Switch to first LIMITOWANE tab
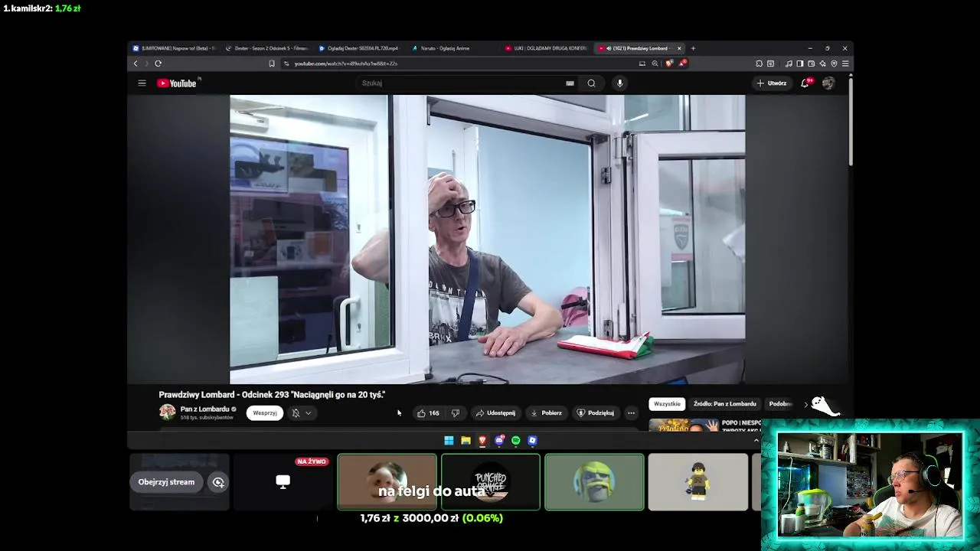The width and height of the screenshot is (980, 551). 174,48
